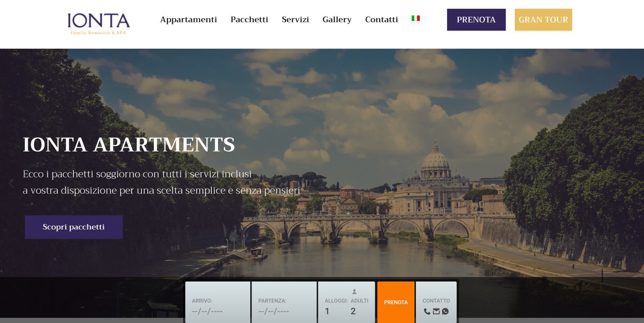
Task: Navigate to Servizi
Action: tap(296, 19)
